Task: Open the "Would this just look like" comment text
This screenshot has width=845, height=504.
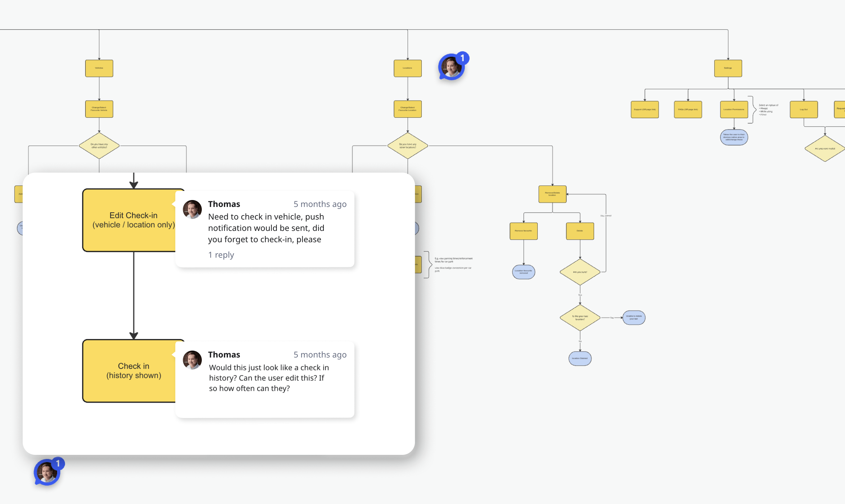Action: [269, 378]
